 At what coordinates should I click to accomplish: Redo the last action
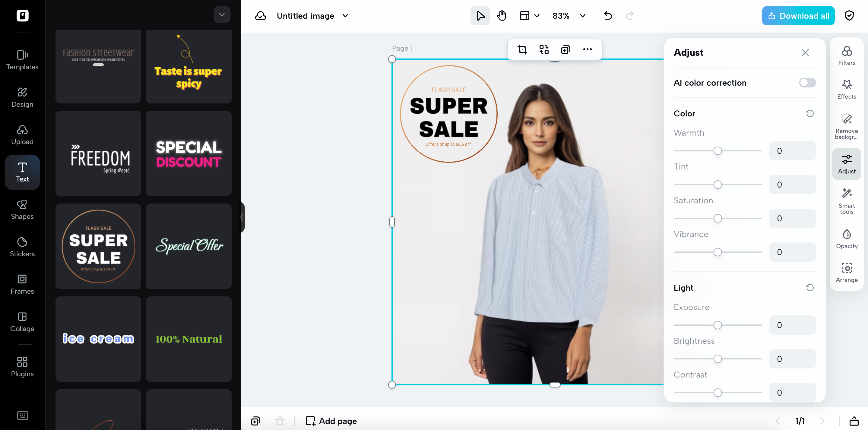click(x=629, y=16)
